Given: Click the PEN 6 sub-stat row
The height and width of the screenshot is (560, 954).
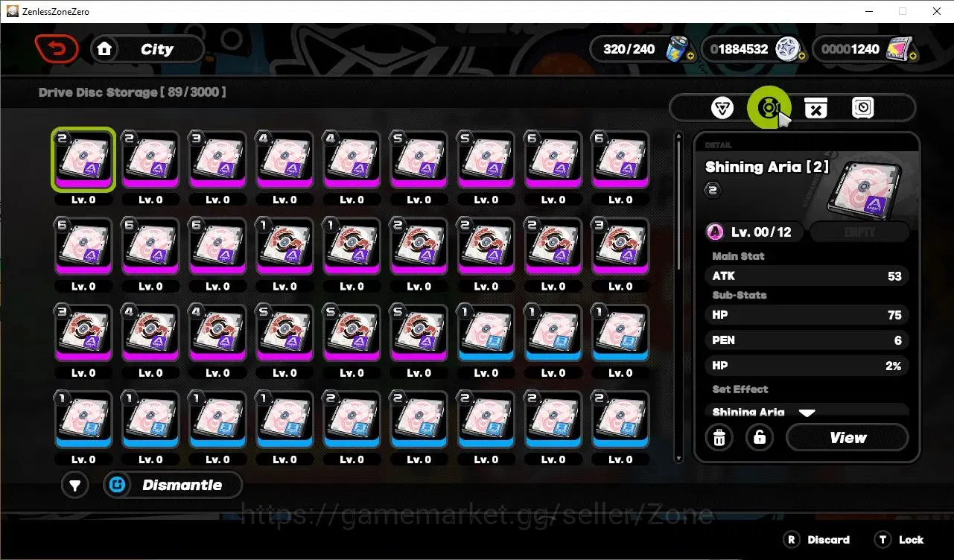Looking at the screenshot, I should [807, 340].
